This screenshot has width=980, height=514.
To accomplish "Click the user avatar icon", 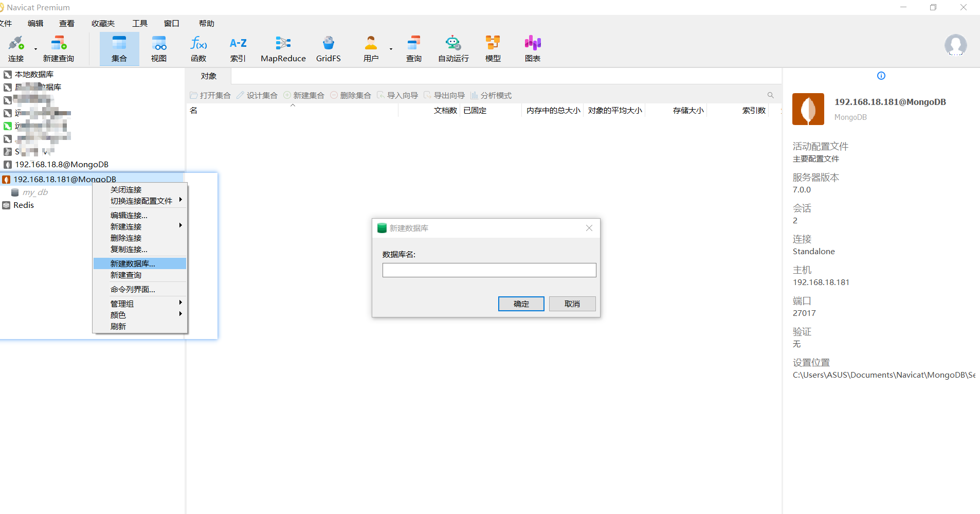I will click(955, 45).
